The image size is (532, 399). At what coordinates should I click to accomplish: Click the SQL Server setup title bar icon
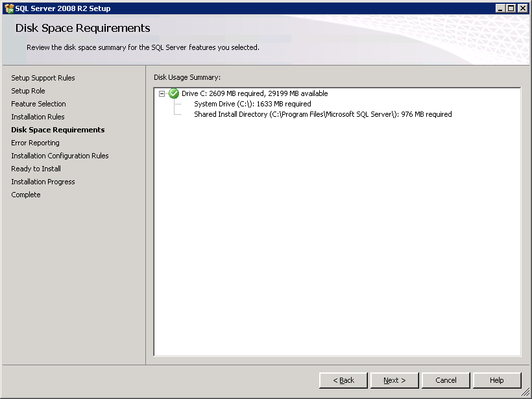click(9, 8)
